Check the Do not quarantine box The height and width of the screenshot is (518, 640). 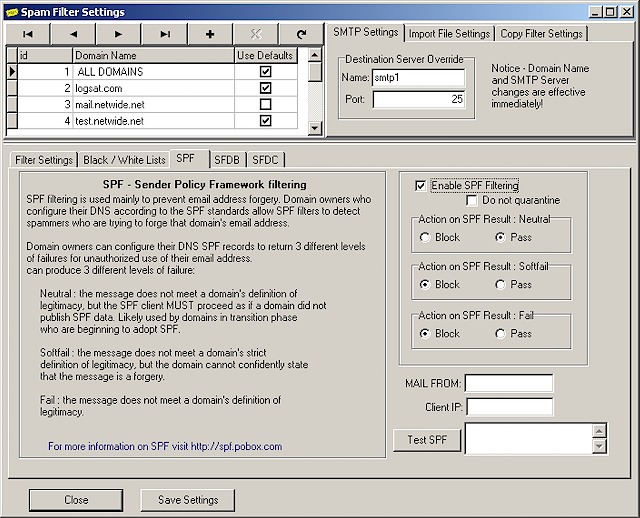pos(471,200)
